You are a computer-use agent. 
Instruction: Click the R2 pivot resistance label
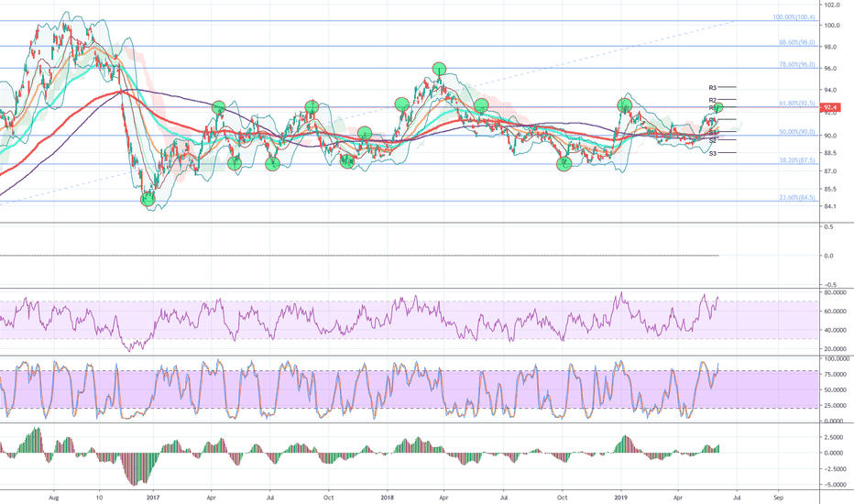pos(712,100)
